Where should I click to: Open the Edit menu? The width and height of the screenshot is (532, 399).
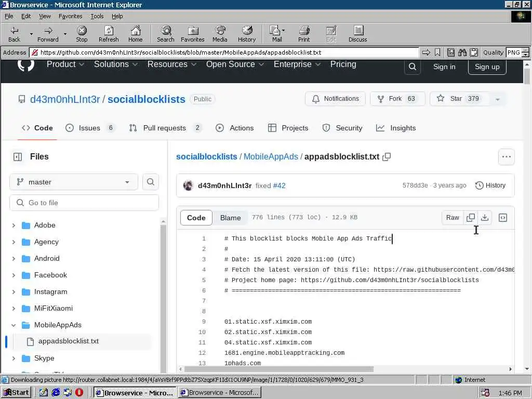26,16
